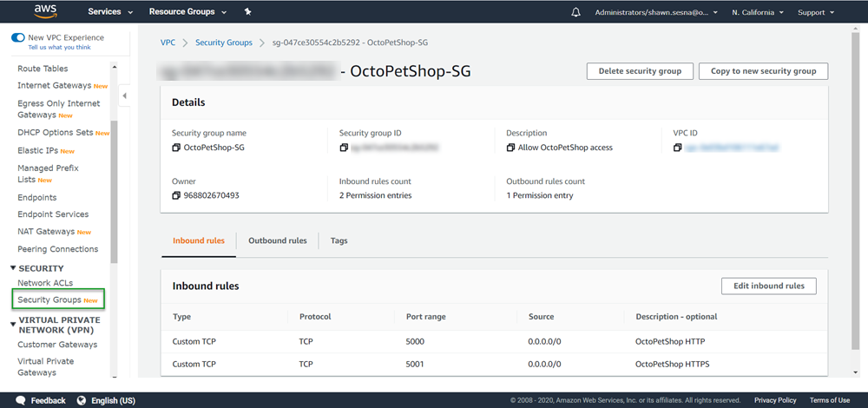Open Elastic IPs in sidebar
The image size is (868, 408).
coord(39,150)
